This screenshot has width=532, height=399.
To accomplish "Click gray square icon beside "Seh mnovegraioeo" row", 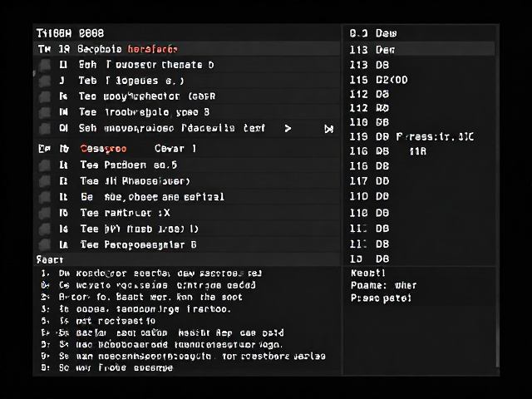I will pos(44,129).
